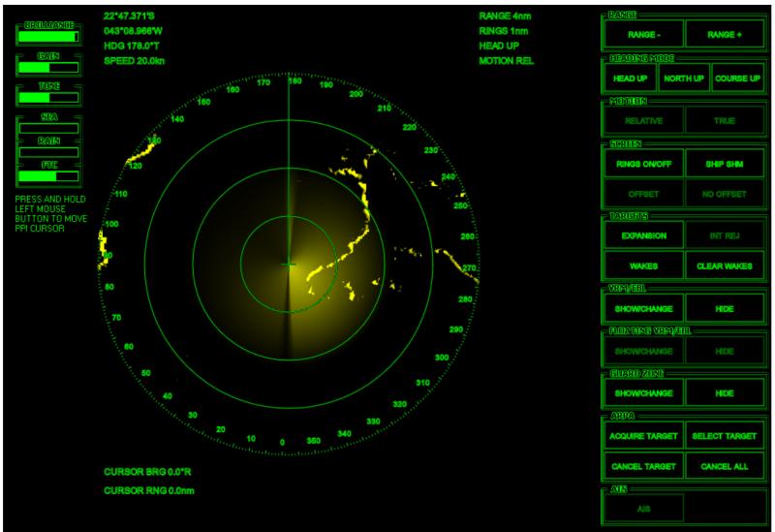Enable target EXPANSION
The width and height of the screenshot is (775, 532).
(643, 235)
